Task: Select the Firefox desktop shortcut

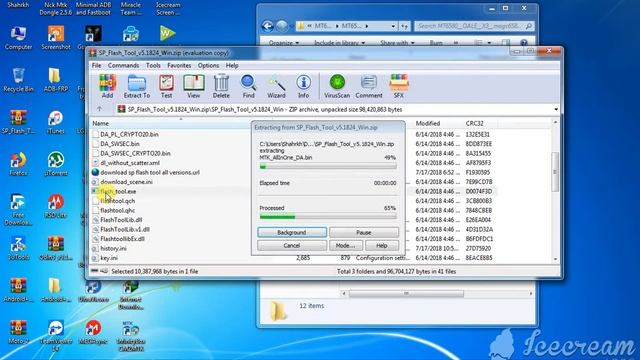Action: tap(18, 164)
